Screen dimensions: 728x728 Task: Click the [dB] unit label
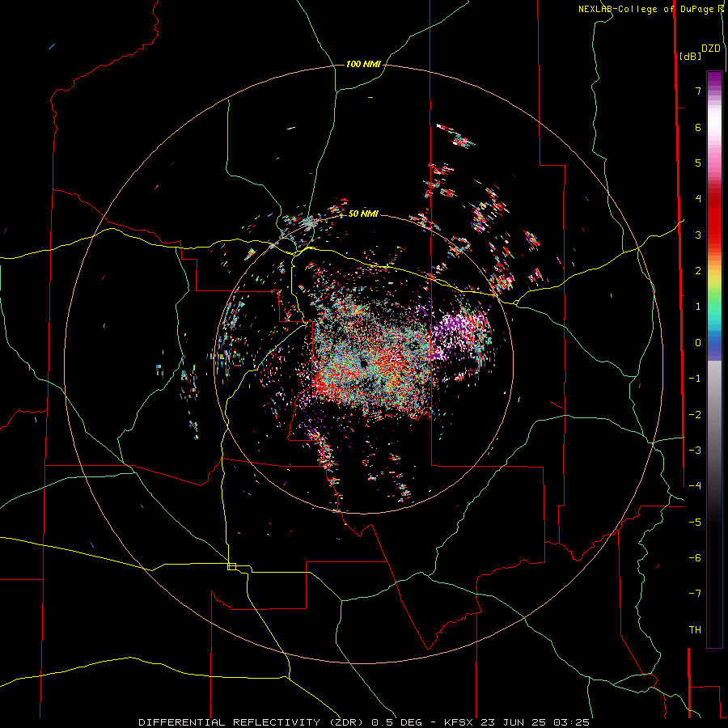(690, 56)
